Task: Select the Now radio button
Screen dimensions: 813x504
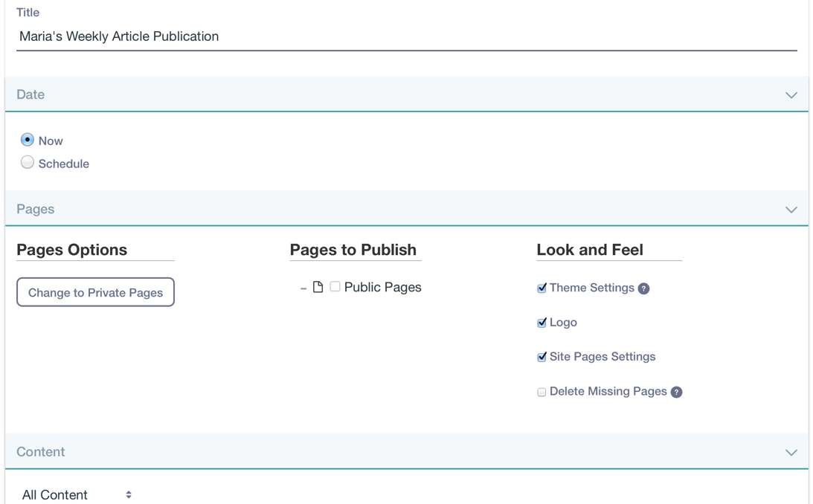Action: pyautogui.click(x=28, y=140)
